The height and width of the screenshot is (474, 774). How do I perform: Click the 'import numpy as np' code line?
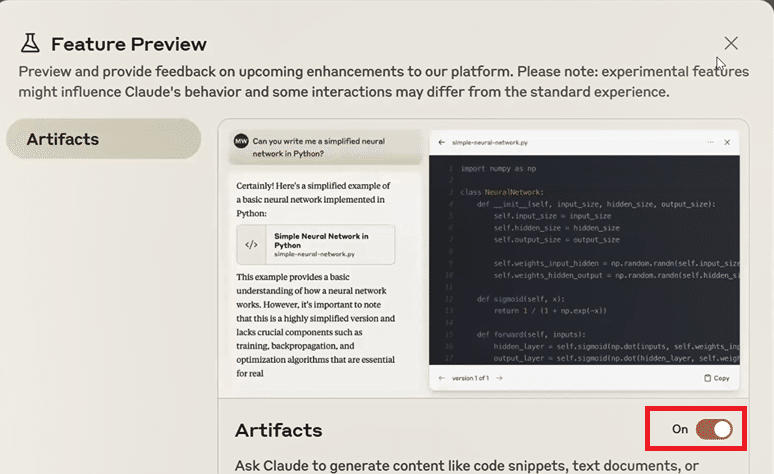(x=498, y=168)
